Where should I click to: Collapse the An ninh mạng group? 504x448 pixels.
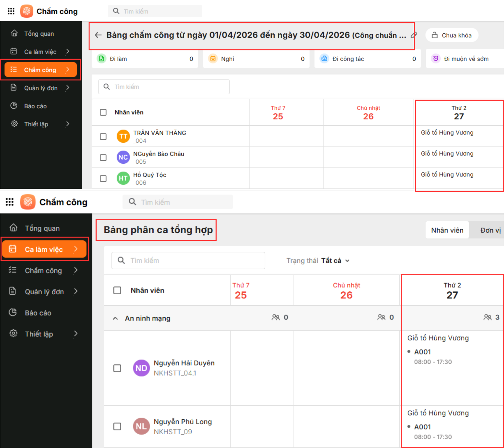[x=115, y=318]
